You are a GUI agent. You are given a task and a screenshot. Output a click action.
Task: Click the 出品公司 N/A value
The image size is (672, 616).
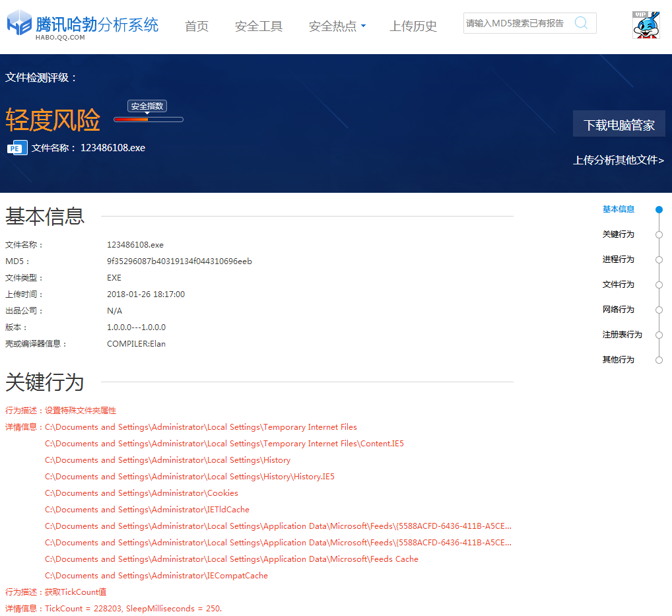point(114,311)
